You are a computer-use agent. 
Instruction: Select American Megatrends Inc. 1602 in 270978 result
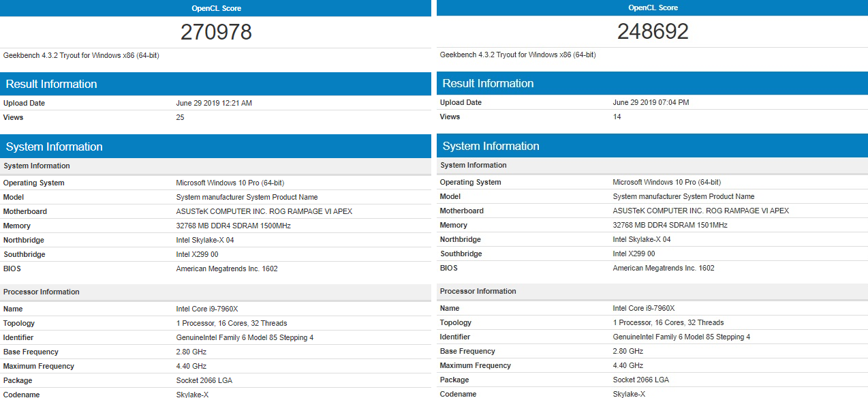[227, 269]
